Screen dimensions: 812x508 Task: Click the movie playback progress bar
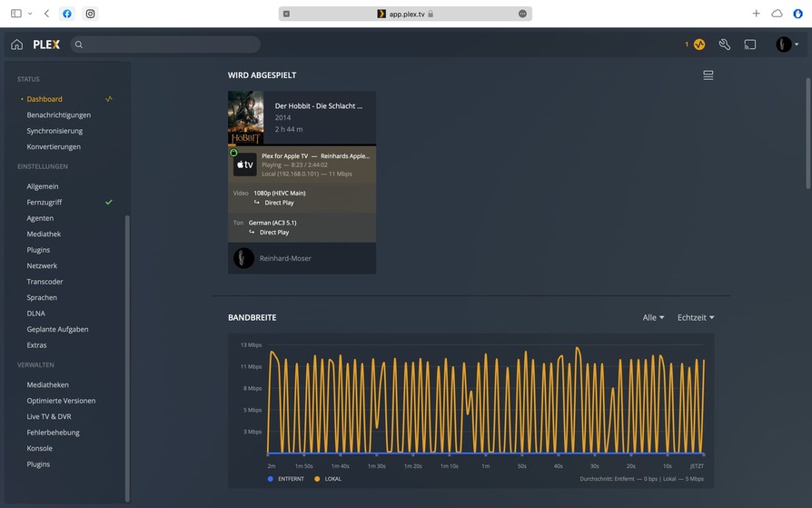(x=302, y=145)
